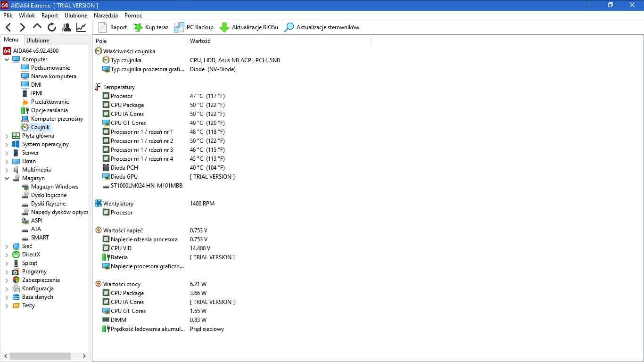Click Kup teraz to buy now

[151, 27]
